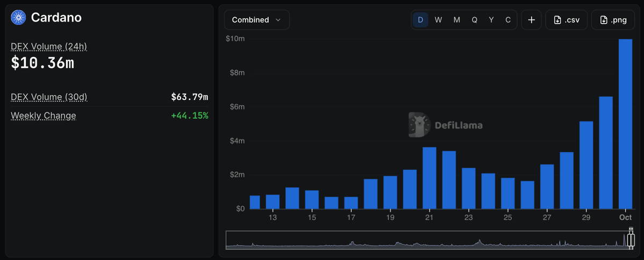Click the plus add-metric button

point(531,20)
